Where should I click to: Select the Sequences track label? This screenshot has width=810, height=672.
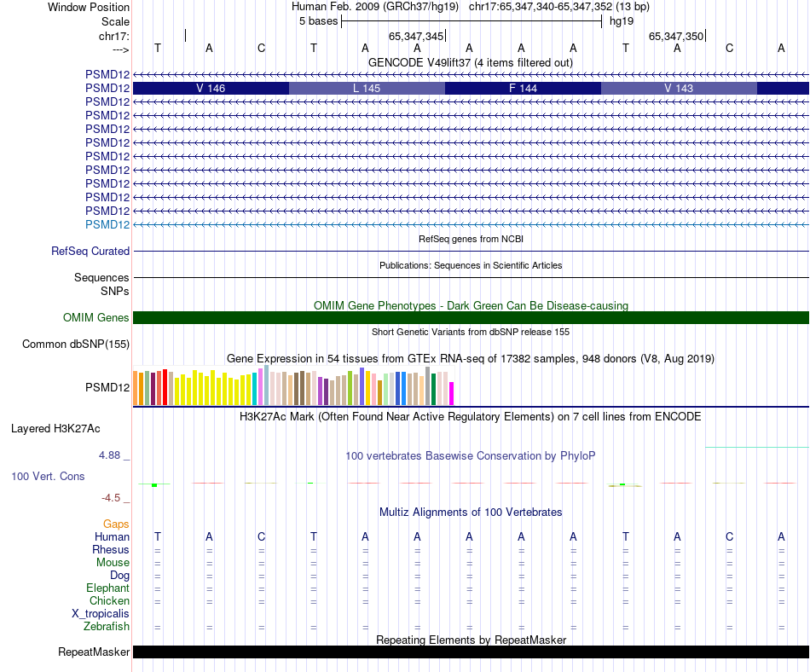pyautogui.click(x=101, y=278)
